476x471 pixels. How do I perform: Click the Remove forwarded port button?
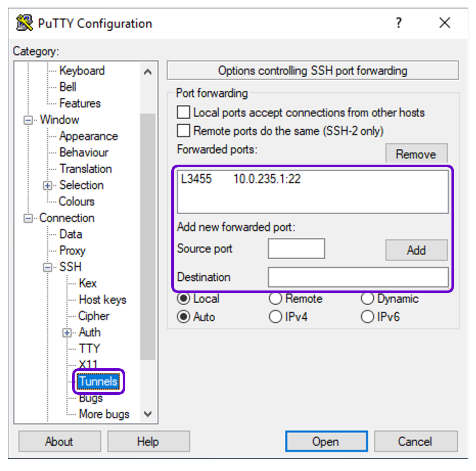416,154
